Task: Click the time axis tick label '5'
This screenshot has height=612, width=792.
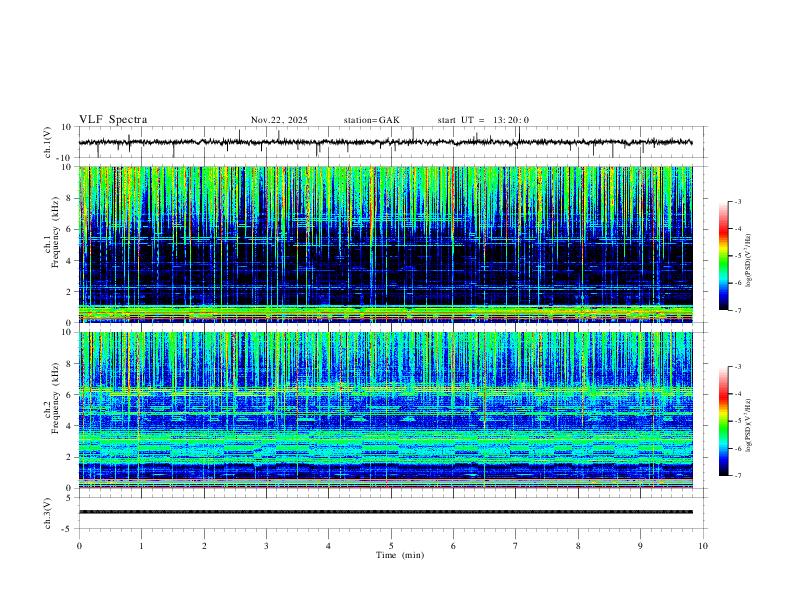Action: (391, 546)
